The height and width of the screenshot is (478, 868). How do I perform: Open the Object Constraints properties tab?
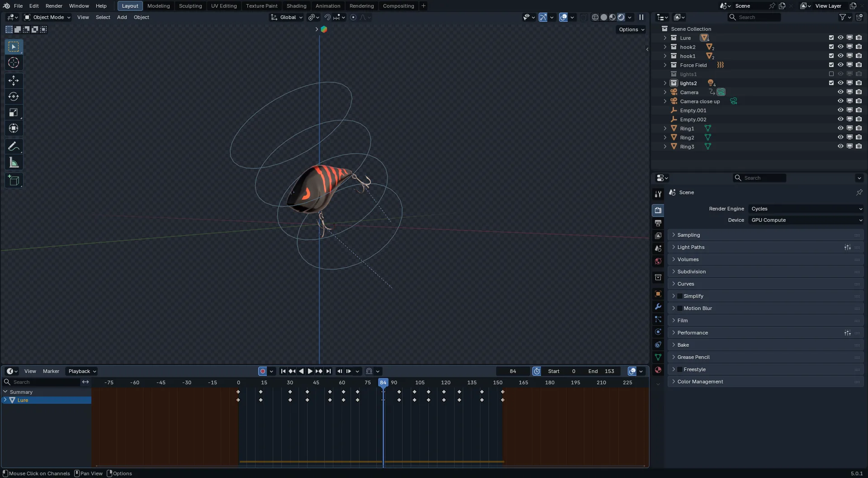click(658, 344)
